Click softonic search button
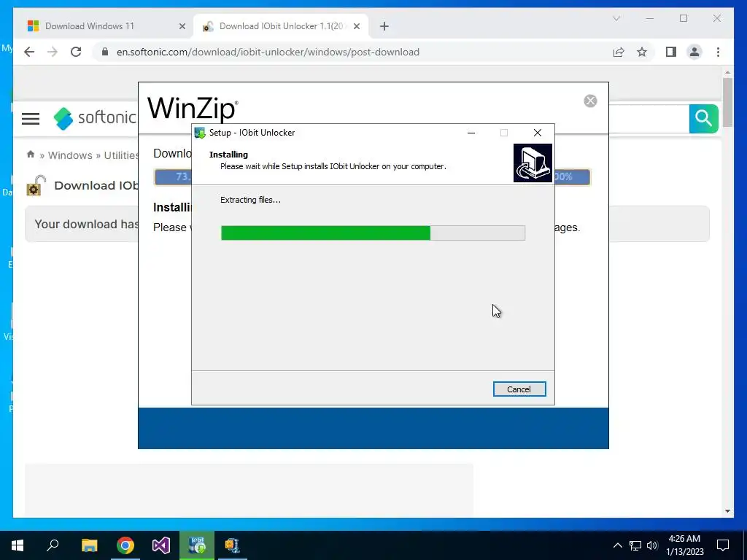Image resolution: width=747 pixels, height=560 pixels. [704, 118]
